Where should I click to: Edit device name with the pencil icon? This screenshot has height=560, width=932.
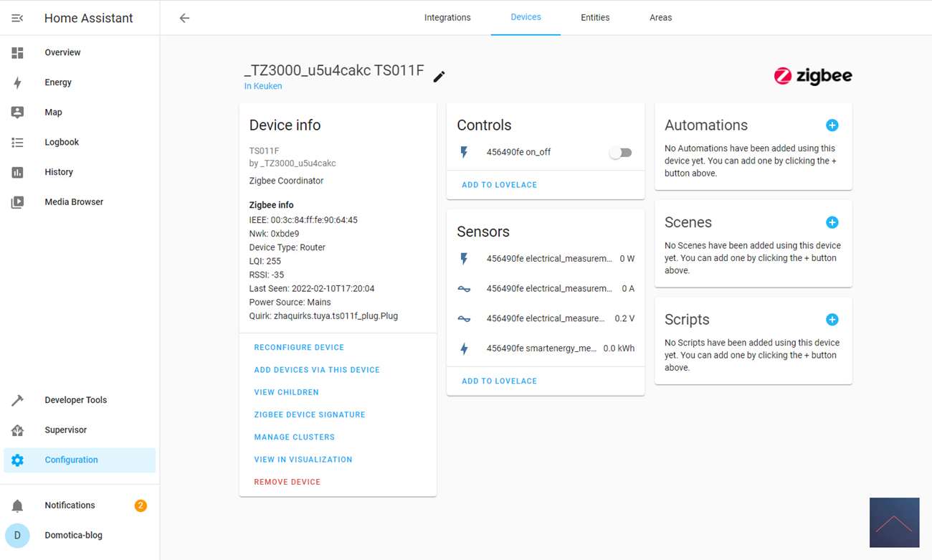pos(439,76)
